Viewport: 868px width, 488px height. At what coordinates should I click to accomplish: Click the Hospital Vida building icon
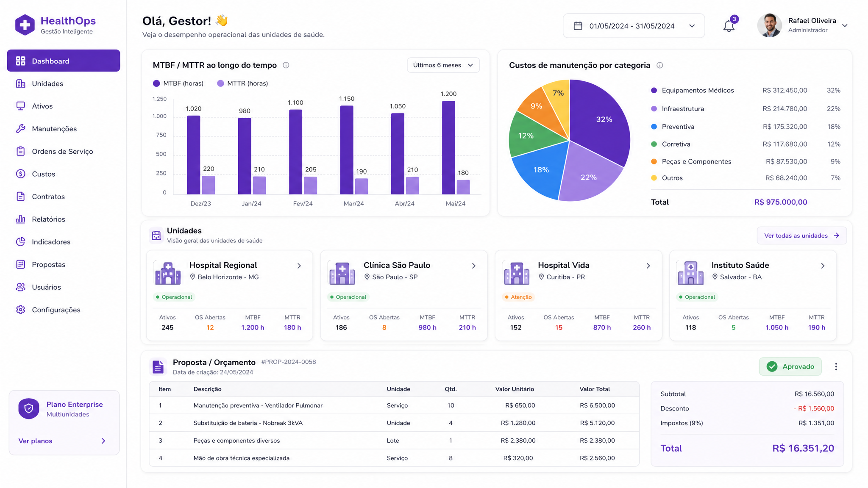pyautogui.click(x=517, y=273)
